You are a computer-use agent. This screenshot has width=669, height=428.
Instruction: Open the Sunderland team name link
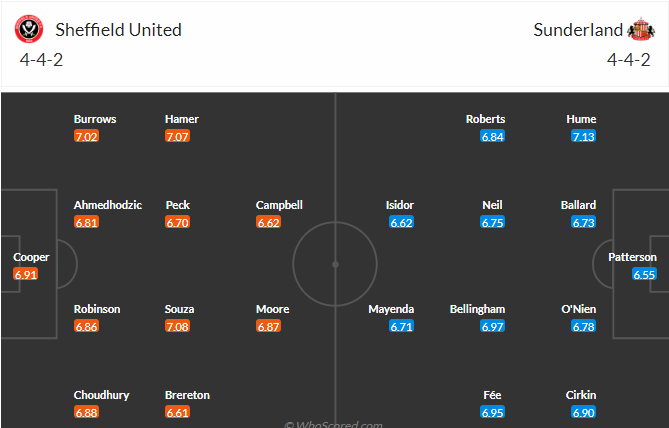tap(578, 30)
